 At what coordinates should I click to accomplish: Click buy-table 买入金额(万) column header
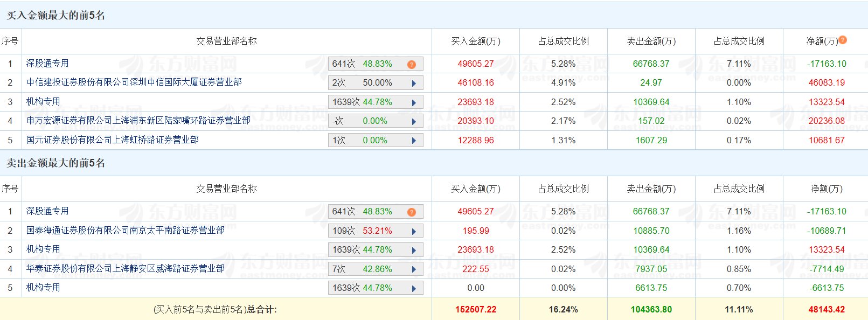pos(476,41)
